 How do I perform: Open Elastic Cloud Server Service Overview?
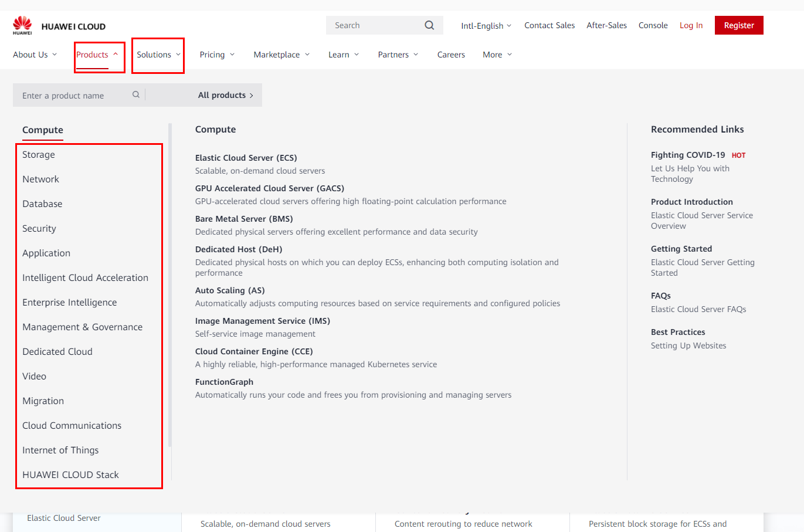(x=702, y=221)
